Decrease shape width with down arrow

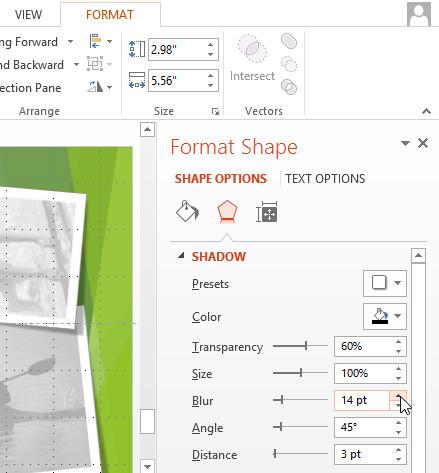(x=210, y=85)
